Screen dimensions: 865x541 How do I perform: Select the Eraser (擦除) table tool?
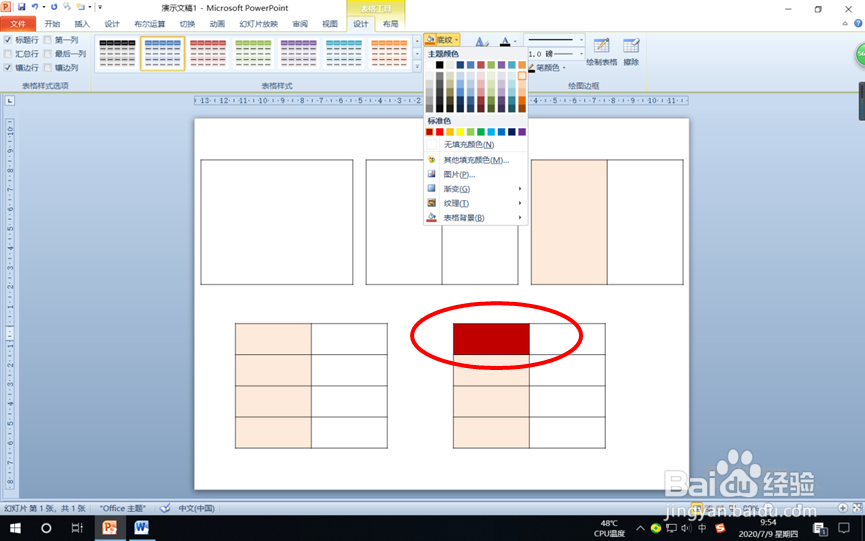pyautogui.click(x=631, y=52)
